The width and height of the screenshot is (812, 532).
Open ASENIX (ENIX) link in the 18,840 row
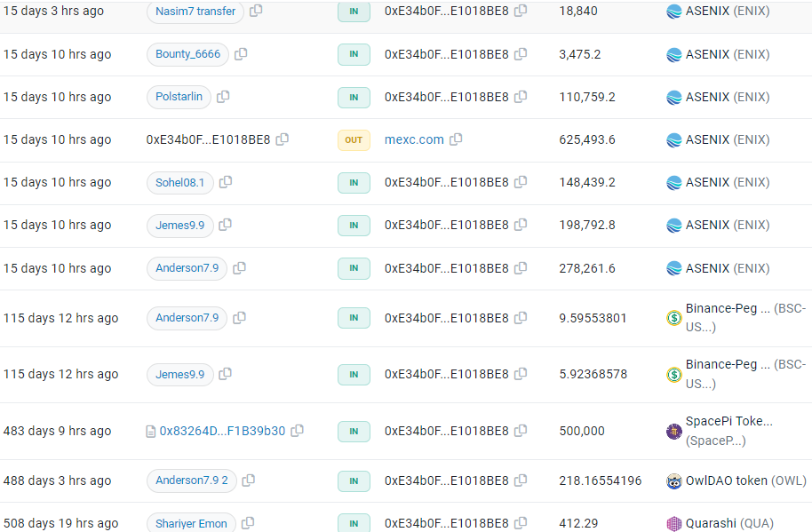pyautogui.click(x=727, y=11)
